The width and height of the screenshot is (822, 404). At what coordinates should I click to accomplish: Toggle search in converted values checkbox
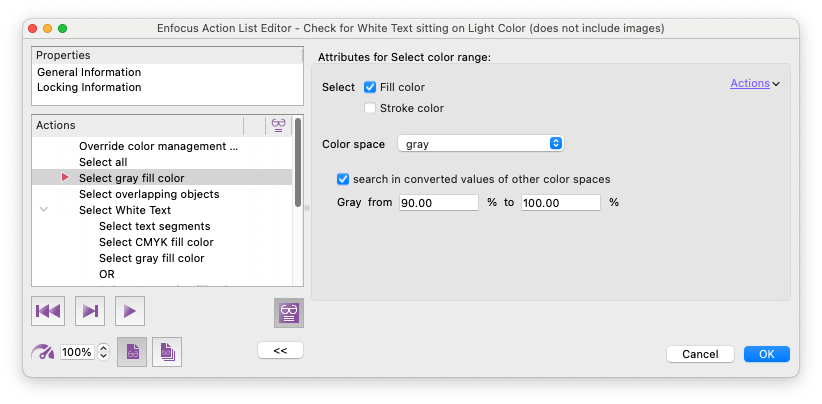pyautogui.click(x=343, y=179)
